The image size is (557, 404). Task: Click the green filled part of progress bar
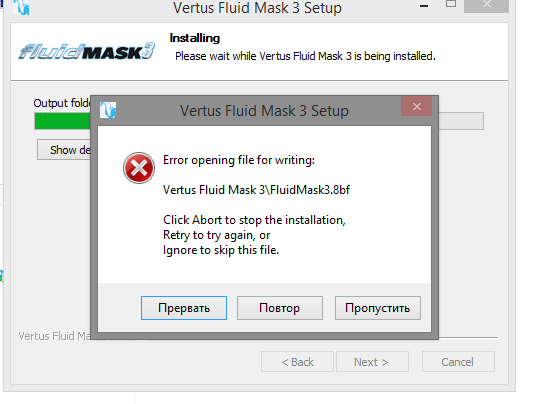pyautogui.click(x=63, y=121)
